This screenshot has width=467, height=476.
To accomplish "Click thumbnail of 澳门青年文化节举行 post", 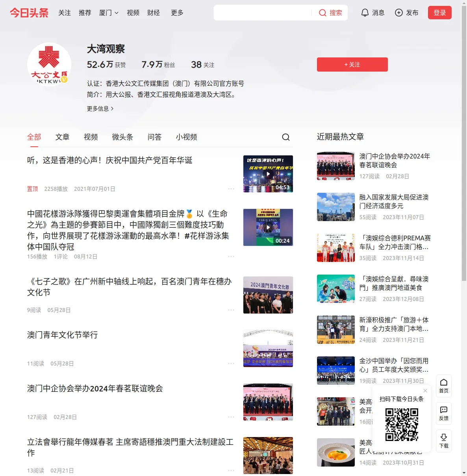I will pyautogui.click(x=268, y=349).
